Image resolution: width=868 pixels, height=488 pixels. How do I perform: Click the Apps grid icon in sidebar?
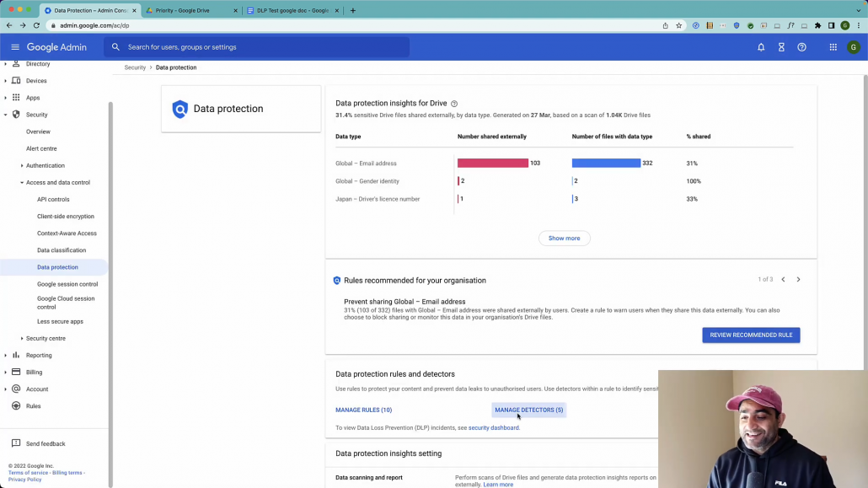point(16,98)
